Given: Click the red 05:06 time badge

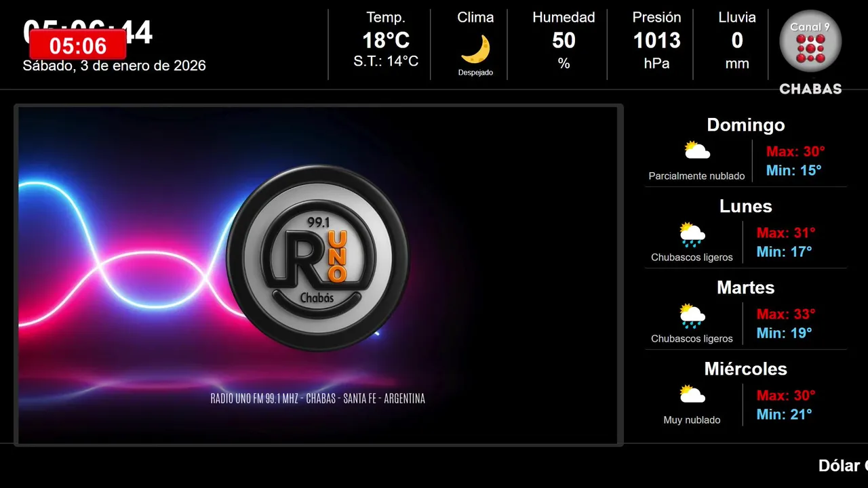Looking at the screenshot, I should coord(78,46).
